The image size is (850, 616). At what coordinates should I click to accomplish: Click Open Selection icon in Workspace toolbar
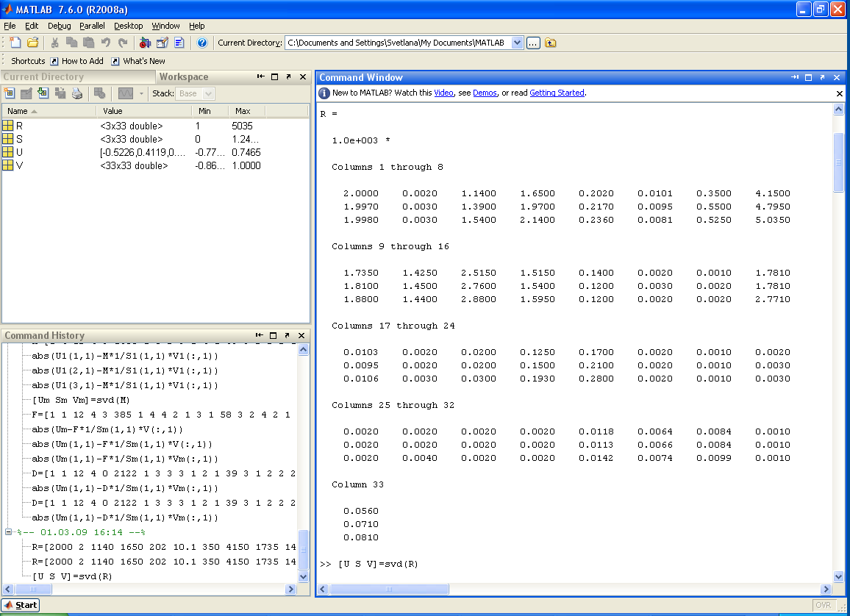click(x=26, y=93)
